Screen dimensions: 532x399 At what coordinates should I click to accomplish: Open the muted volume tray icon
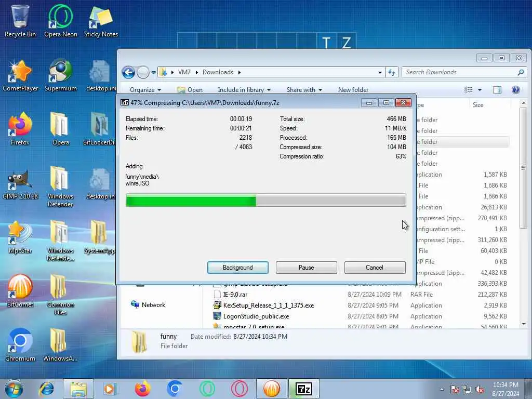tap(480, 389)
